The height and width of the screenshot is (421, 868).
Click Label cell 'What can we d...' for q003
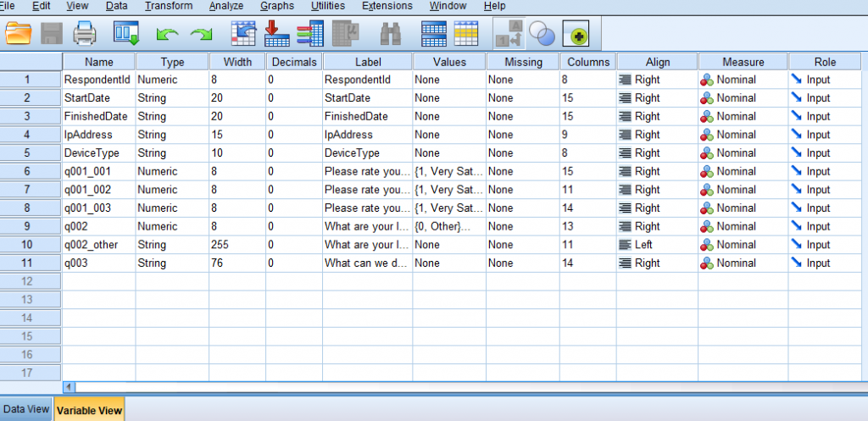click(368, 263)
